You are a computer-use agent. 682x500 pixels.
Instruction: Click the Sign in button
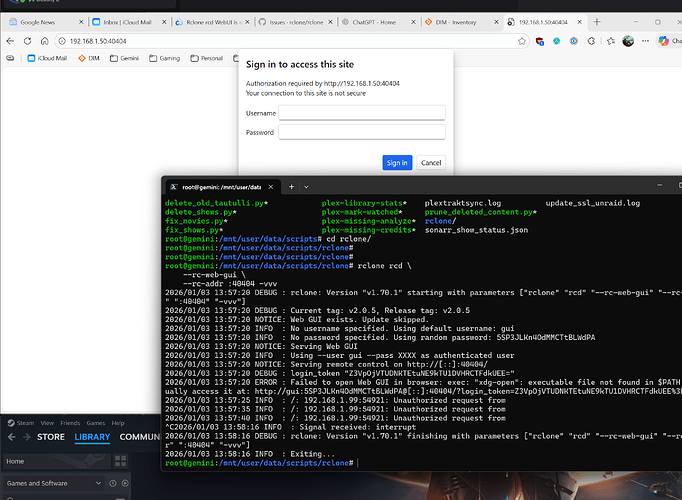tap(397, 162)
